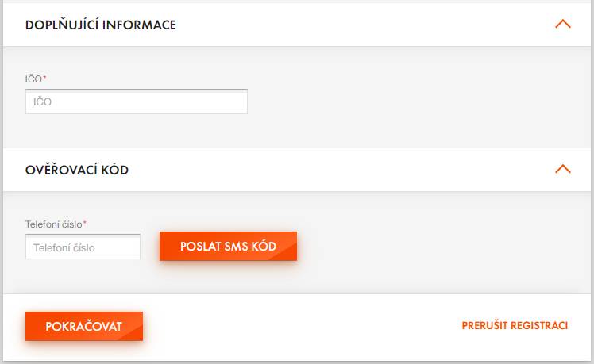
Task: Collapse the Doplňující informace section chevron
Action: click(562, 25)
